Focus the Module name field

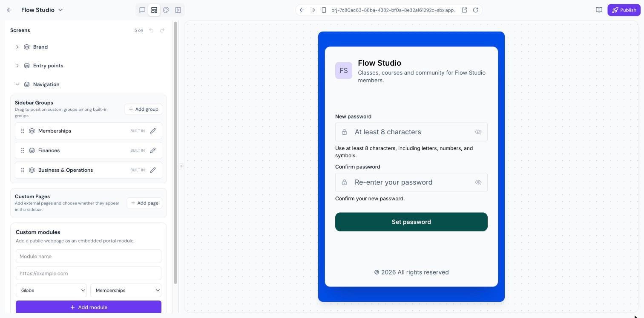pyautogui.click(x=89, y=256)
